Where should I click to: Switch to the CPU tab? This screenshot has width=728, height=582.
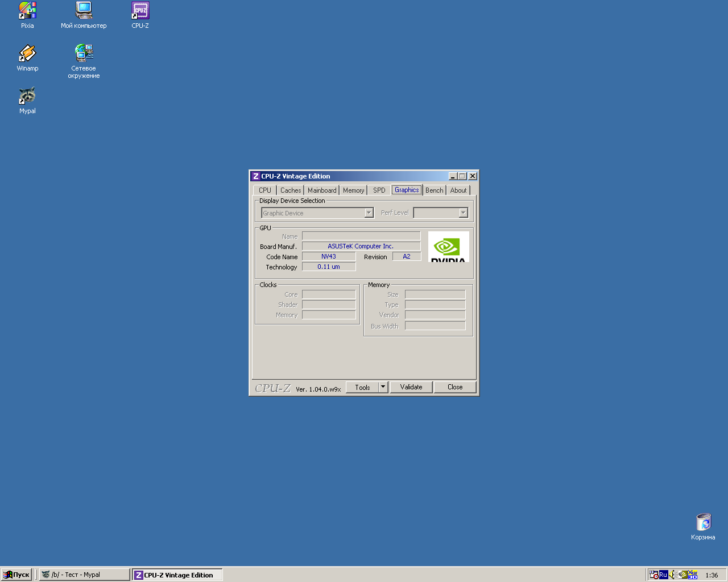click(x=265, y=190)
